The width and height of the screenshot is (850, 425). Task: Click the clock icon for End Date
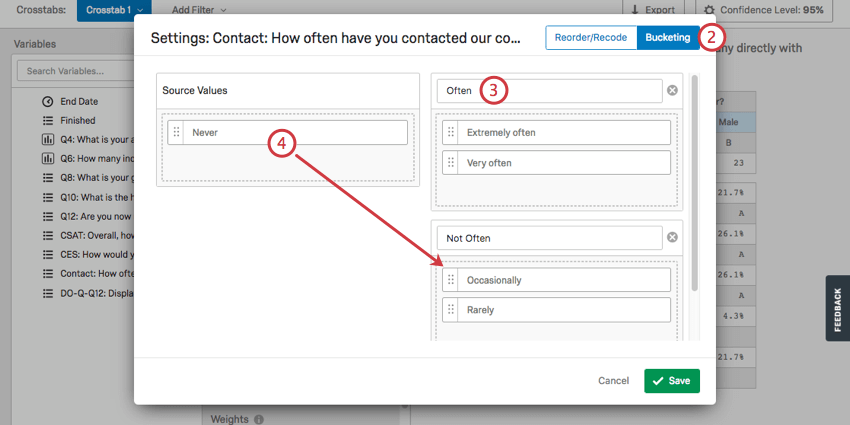[x=48, y=101]
